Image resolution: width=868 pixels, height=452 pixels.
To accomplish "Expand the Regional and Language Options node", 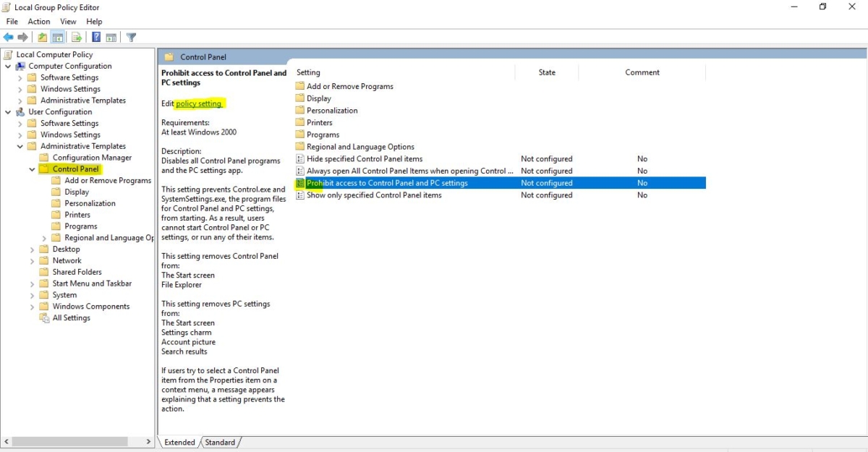I will point(43,237).
